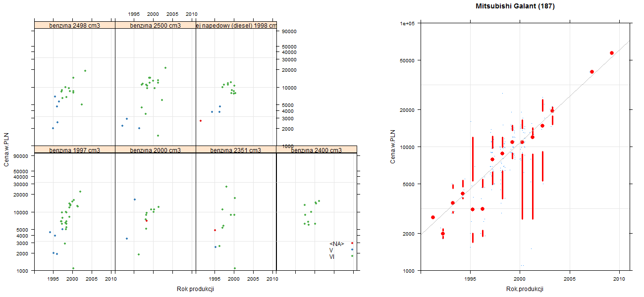Viewport: 644px width, 297px height.
Task: Click the "2005" tick below the benzyna 1997 panel
Action: (x=92, y=279)
